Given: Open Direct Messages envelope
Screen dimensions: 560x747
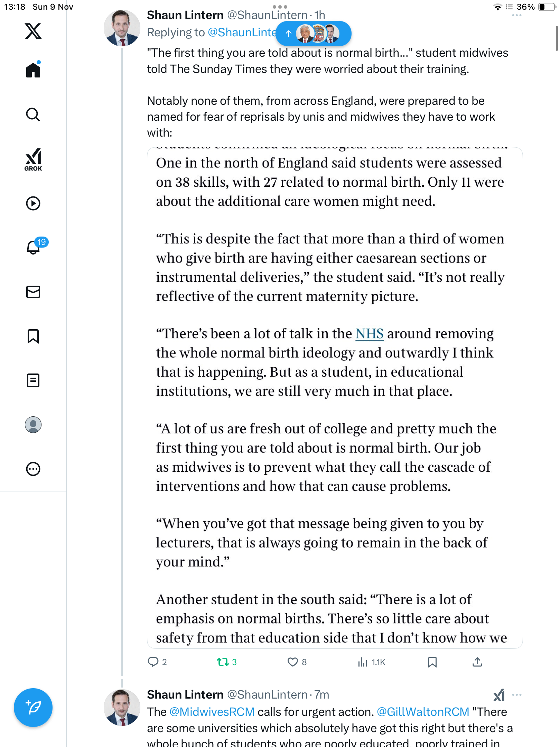Looking at the screenshot, I should 33,292.
